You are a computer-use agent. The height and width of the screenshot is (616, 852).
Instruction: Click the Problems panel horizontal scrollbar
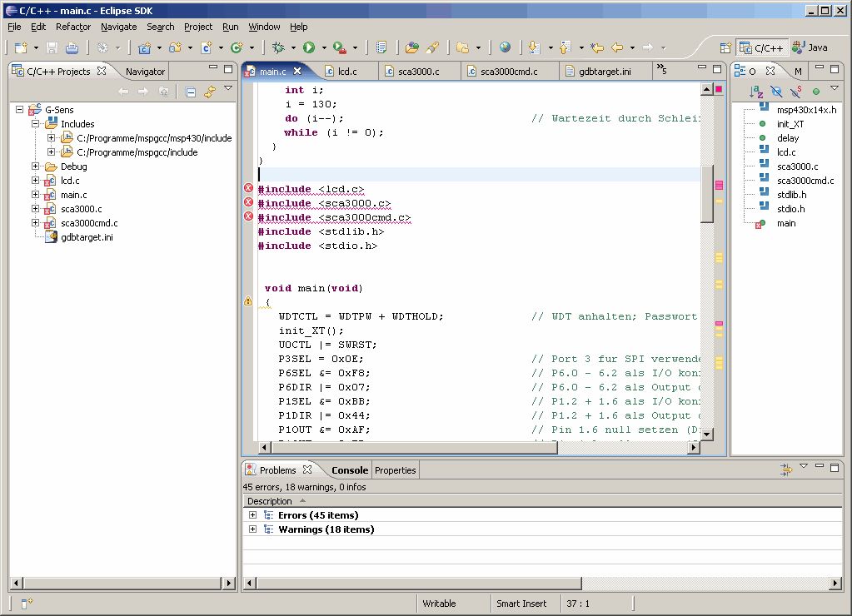416,583
